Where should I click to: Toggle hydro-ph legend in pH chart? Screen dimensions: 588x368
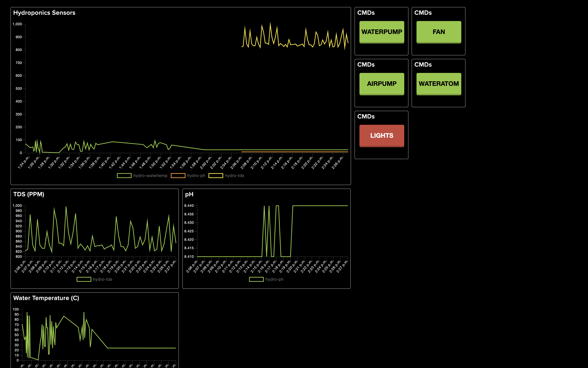(x=266, y=279)
